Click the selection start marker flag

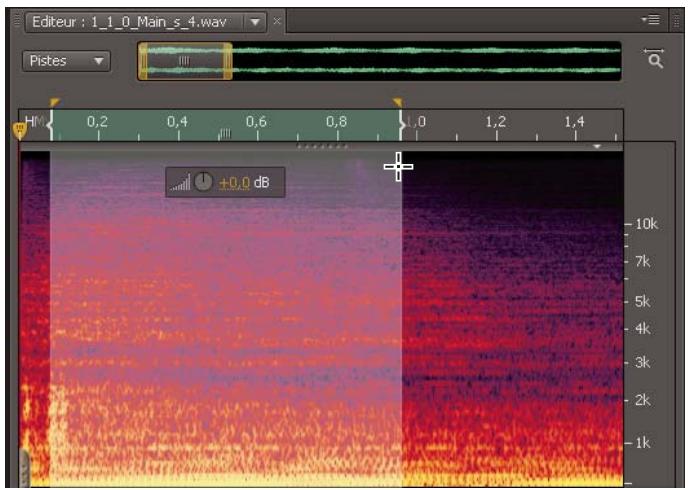(54, 102)
